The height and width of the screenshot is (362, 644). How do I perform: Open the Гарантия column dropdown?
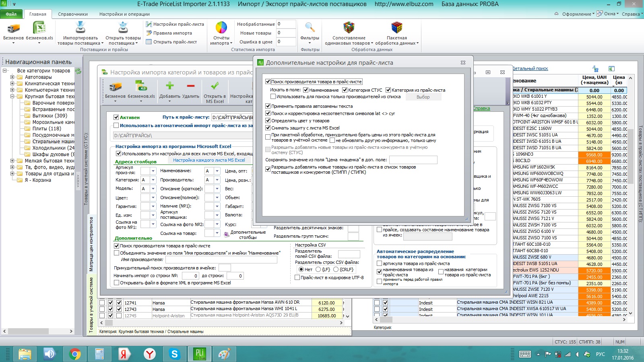153,206
